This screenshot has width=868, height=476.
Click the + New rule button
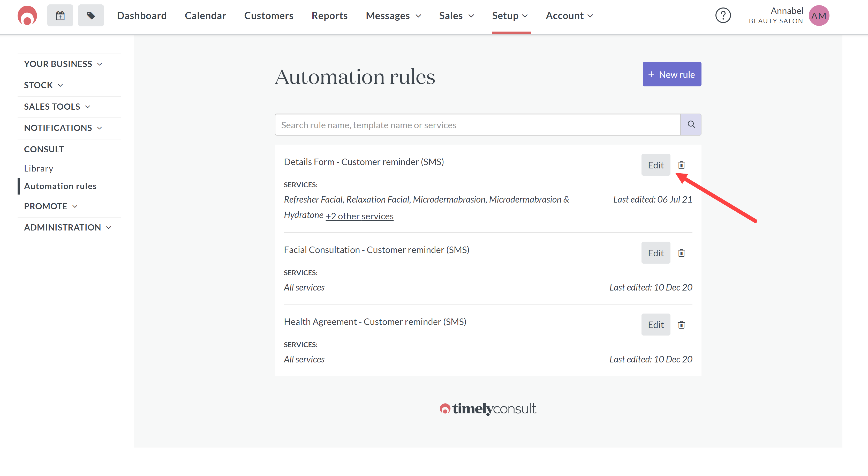[x=672, y=75]
